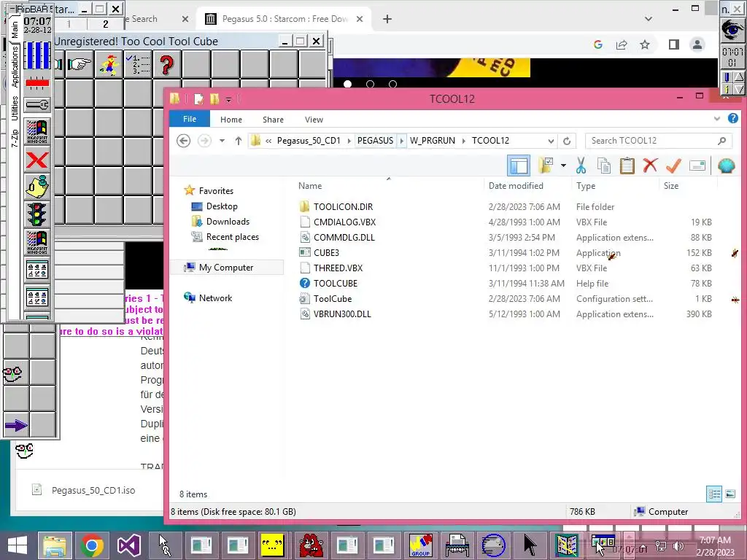Screen dimensions: 747x560
Task: Select the Utilities tab in RipBAR
Action: [15, 108]
